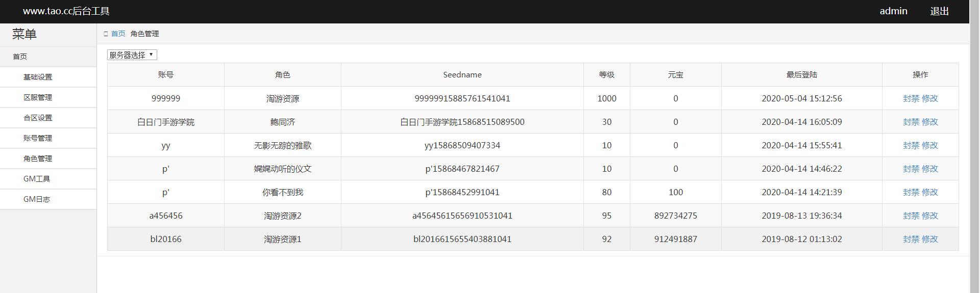Click 修改 for role 你看不到我
This screenshot has height=293, width=980.
(x=930, y=192)
